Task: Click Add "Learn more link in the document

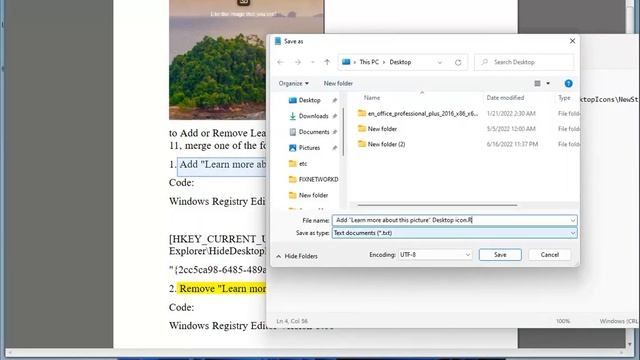Action: (223, 164)
